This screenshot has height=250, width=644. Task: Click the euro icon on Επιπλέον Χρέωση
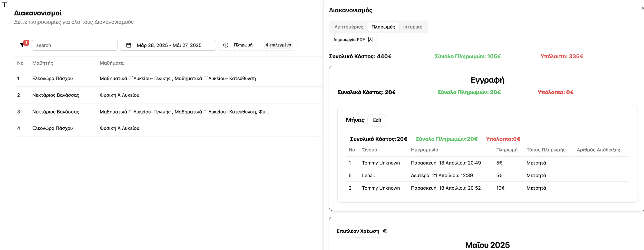click(x=384, y=231)
